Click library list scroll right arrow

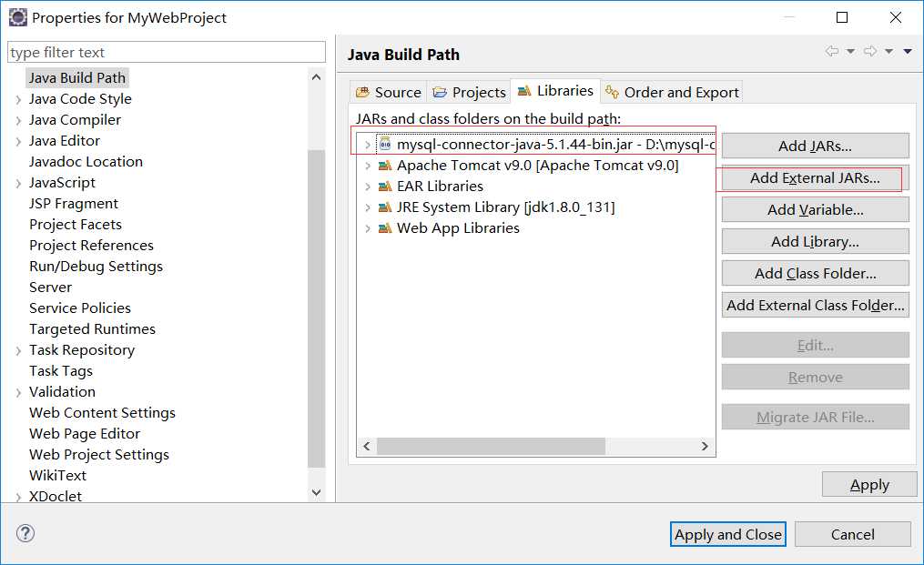click(705, 446)
